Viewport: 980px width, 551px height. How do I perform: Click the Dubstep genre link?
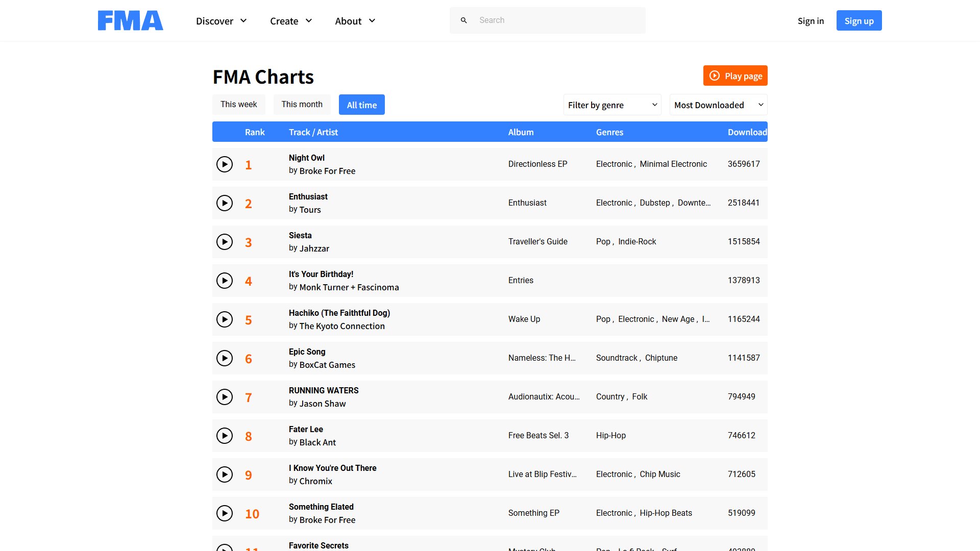(x=655, y=203)
